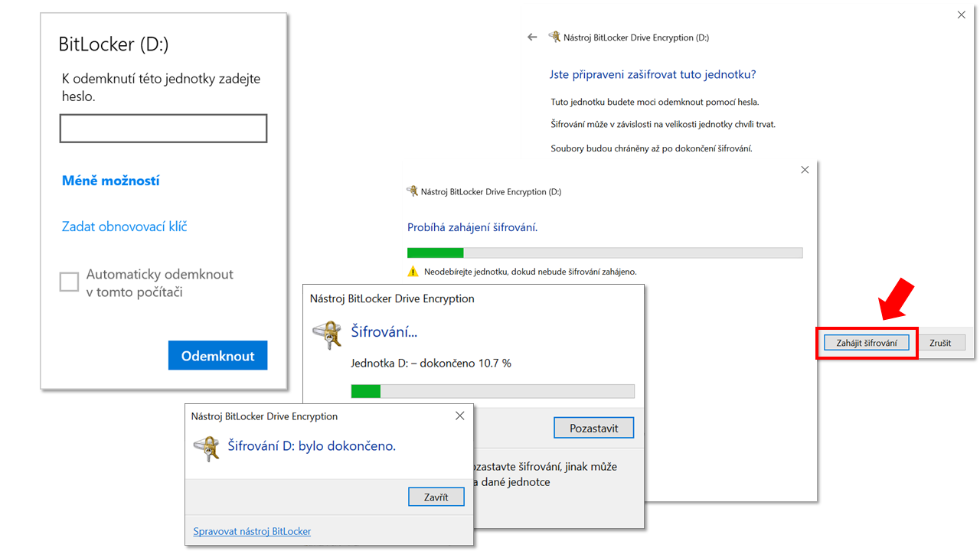The height and width of the screenshot is (551, 980).
Task: Pause encryption with "Pozastavit"
Action: pos(593,427)
